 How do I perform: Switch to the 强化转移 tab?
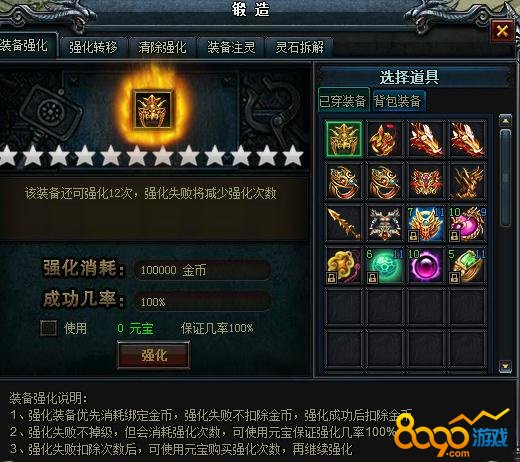pos(93,47)
